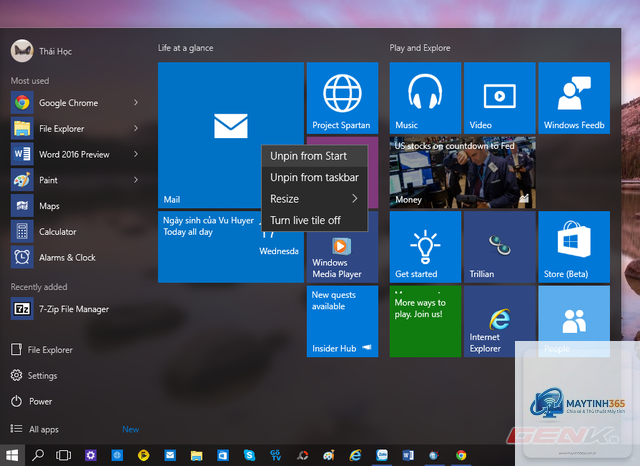Open Paint from the taskbar
This screenshot has width=640, height=466.
pyautogui.click(x=329, y=455)
